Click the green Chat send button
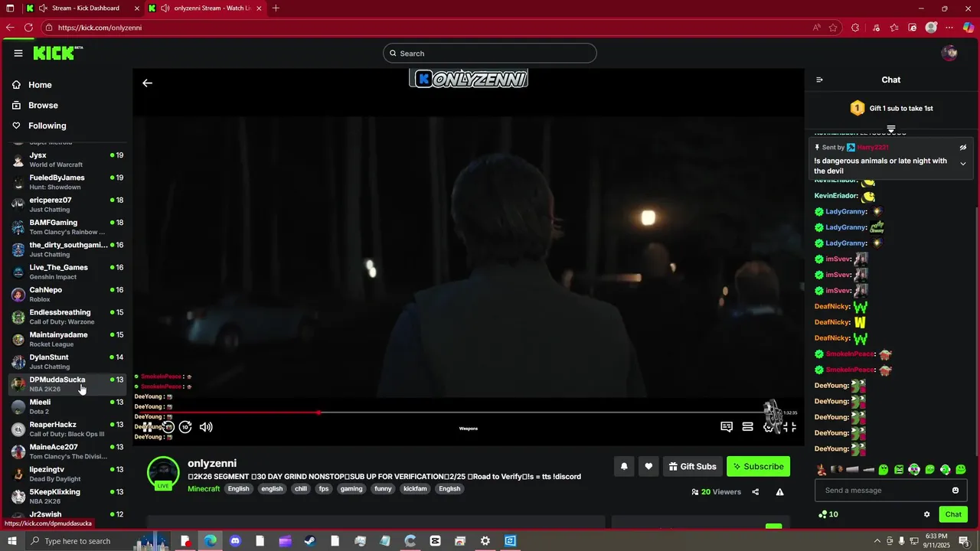 point(953,514)
